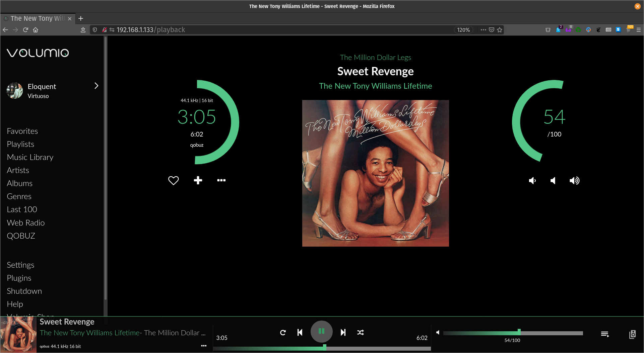Select Shutdown in sidebar
This screenshot has width=644, height=353.
click(x=24, y=291)
